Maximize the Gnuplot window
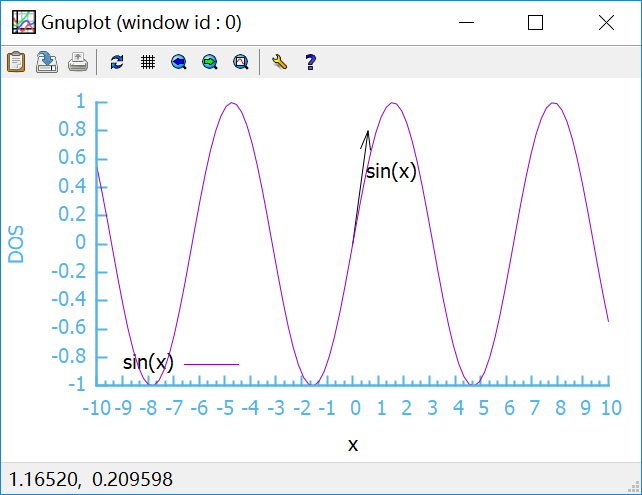Viewport: 642px width, 495px height. tap(536, 23)
